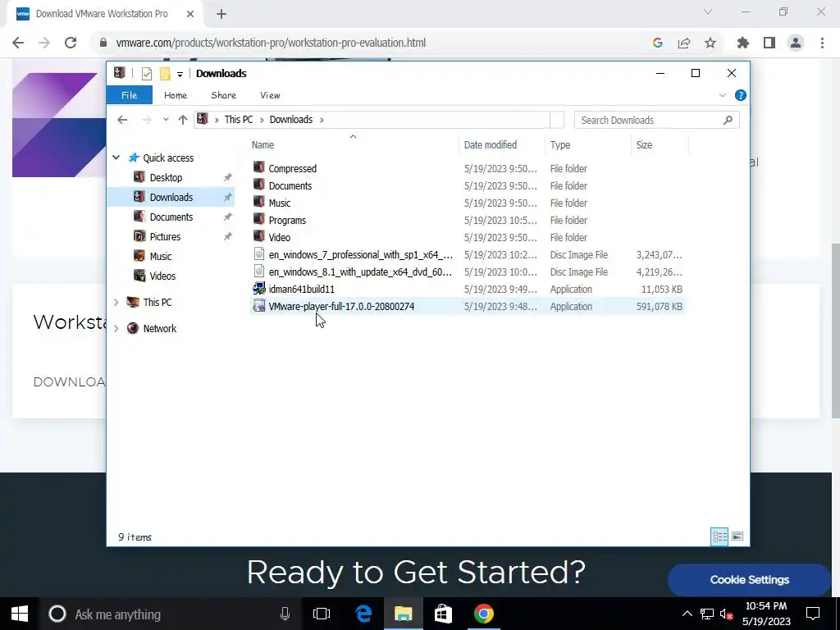Expand Network tree node
The image size is (840, 630).
coord(116,328)
